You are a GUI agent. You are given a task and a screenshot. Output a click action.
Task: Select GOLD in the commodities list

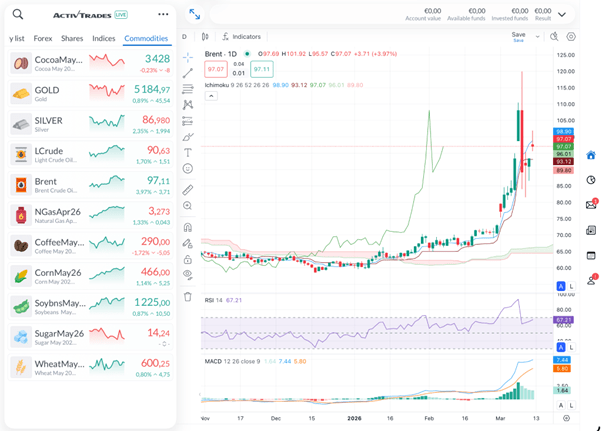pyautogui.click(x=90, y=93)
